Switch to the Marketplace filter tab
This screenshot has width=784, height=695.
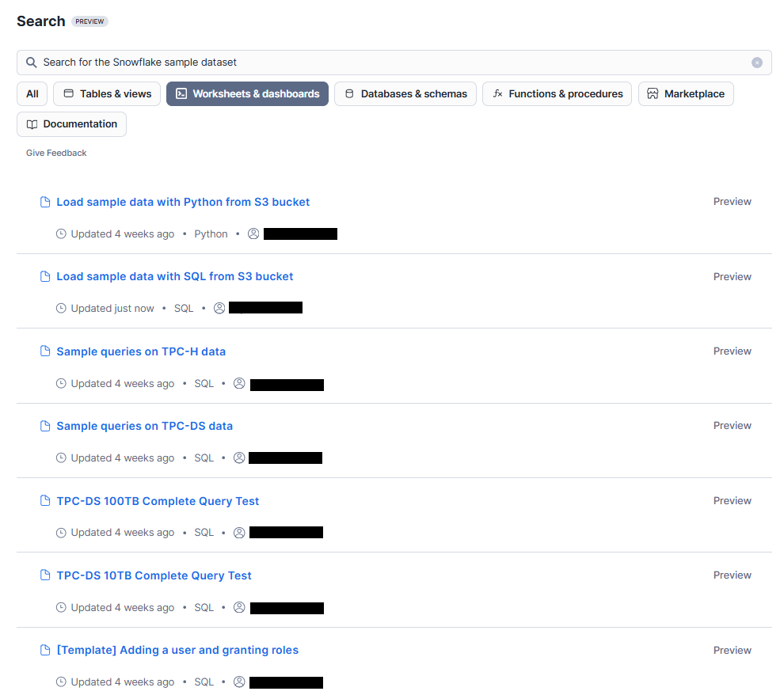[686, 93]
